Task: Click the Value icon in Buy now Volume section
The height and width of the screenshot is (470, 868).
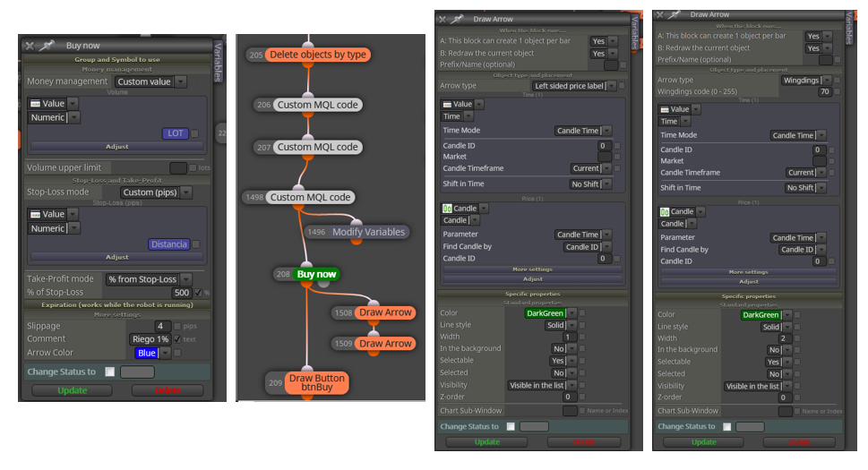Action: coord(36,104)
